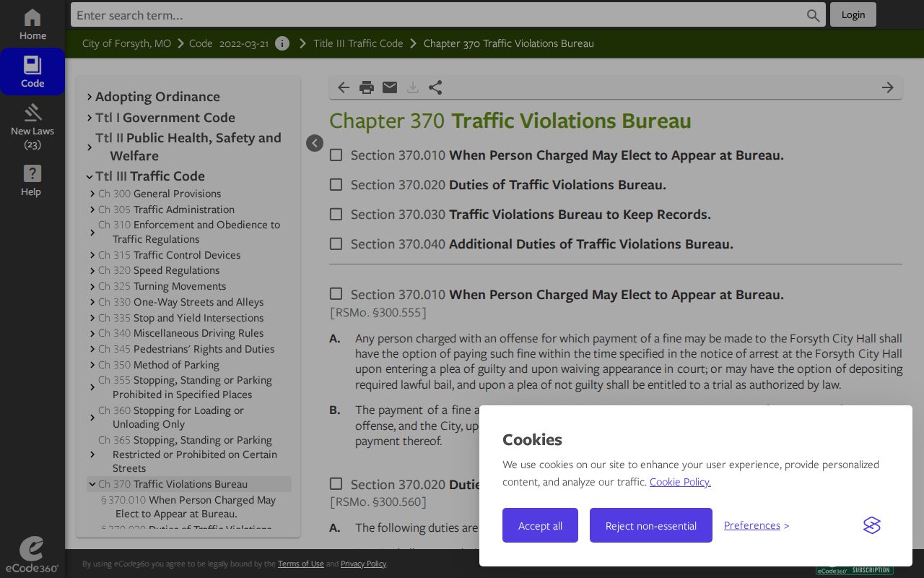Check Section 370.040 Additional Duties
This screenshot has height=578, width=924.
pos(336,243)
